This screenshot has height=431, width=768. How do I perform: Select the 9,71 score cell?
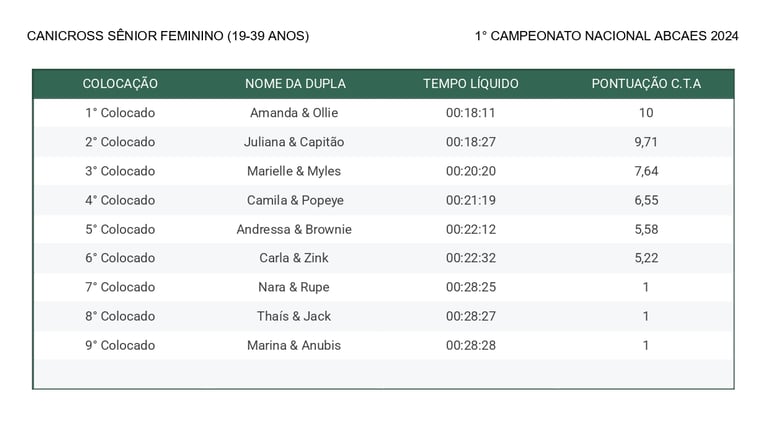coord(646,142)
